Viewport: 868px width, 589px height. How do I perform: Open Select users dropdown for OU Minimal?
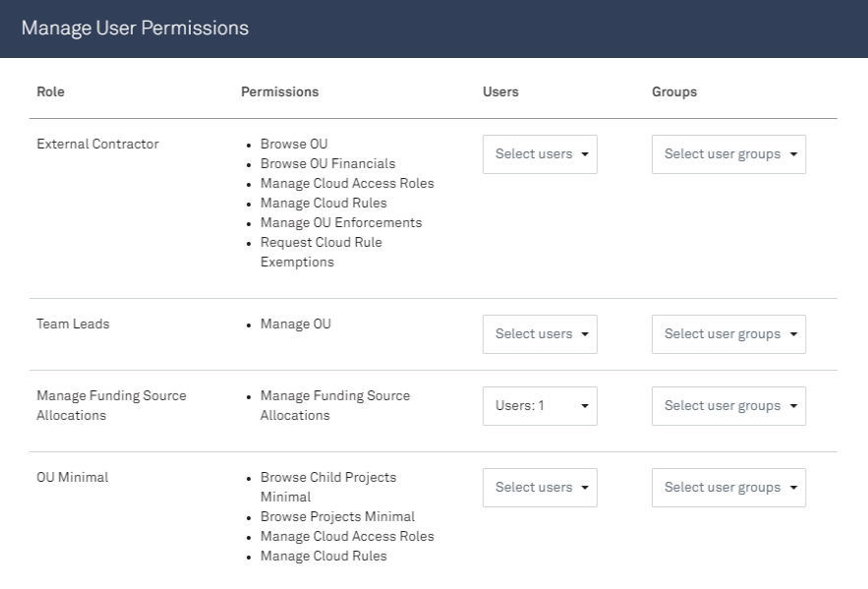540,488
